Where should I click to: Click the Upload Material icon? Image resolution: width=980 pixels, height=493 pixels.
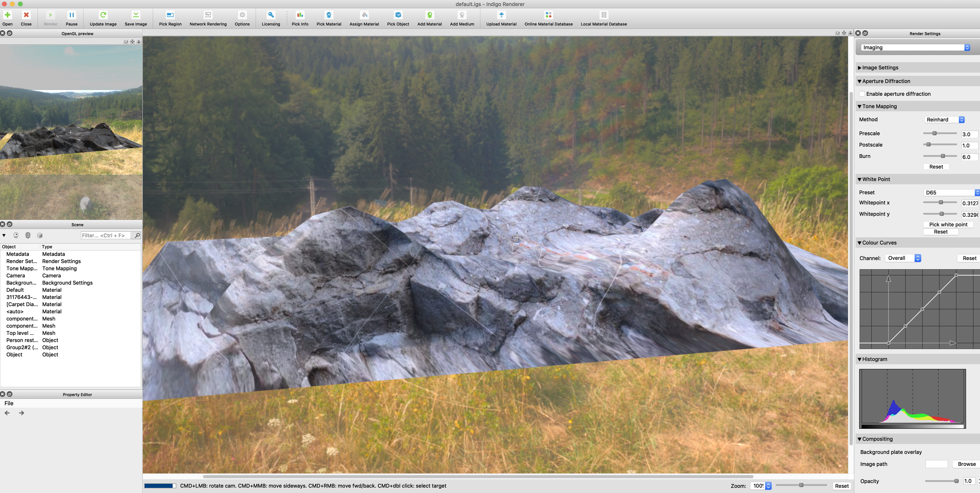point(501,15)
